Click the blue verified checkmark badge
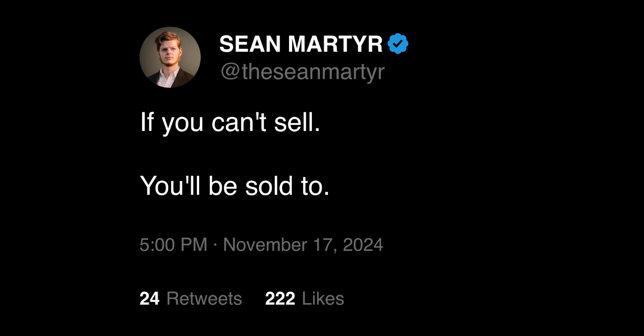This screenshot has height=336, width=644. pos(398,43)
